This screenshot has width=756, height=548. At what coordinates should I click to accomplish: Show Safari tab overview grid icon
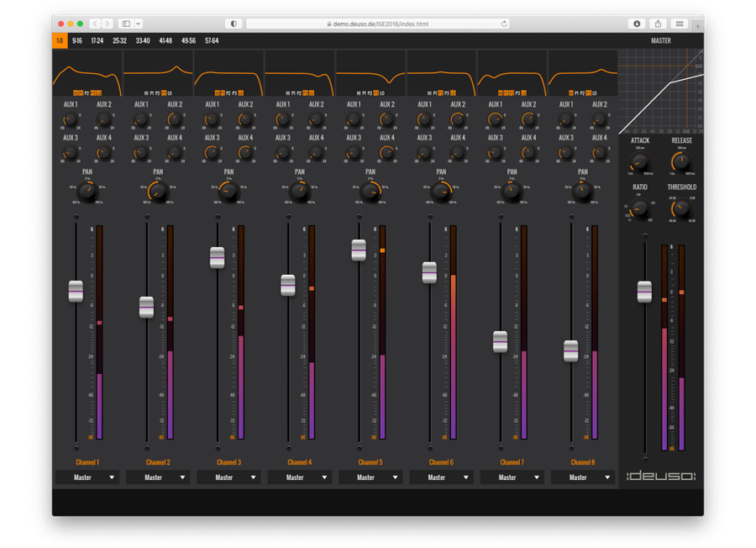(x=680, y=24)
